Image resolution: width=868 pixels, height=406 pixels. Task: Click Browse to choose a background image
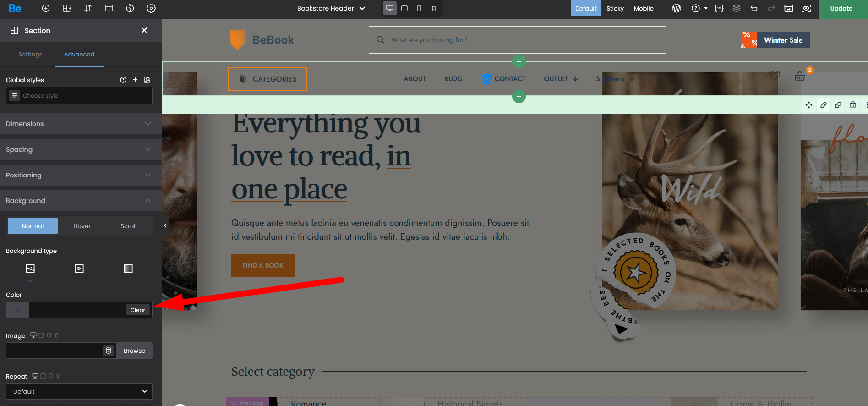[x=134, y=351]
